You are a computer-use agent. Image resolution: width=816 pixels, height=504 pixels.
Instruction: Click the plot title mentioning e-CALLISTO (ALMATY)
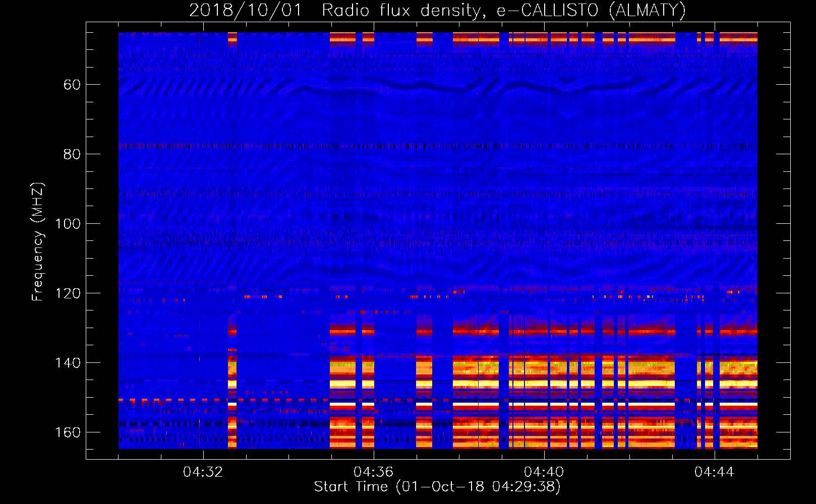coord(437,11)
